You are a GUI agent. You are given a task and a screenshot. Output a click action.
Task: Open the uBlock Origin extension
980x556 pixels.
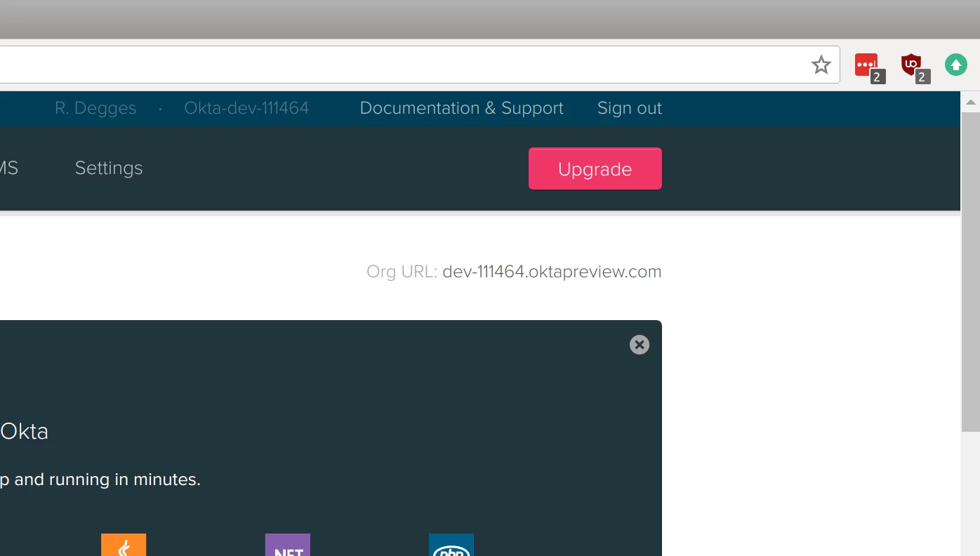[912, 65]
